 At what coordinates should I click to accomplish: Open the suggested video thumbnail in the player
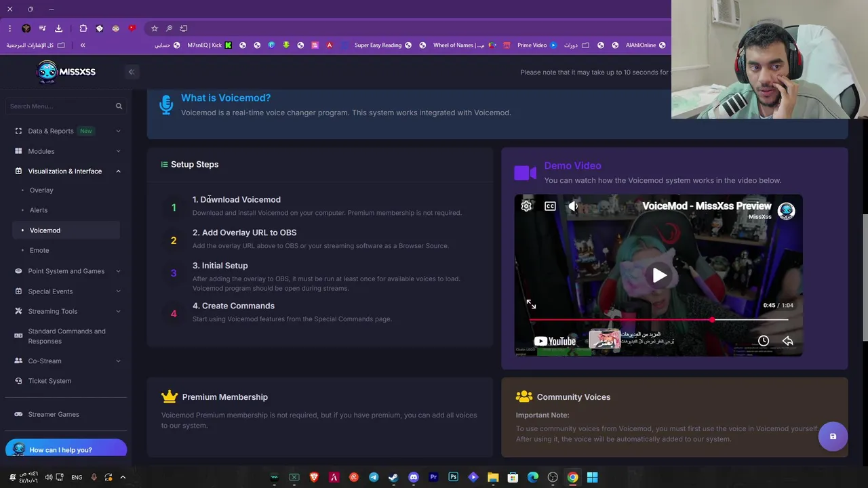(604, 339)
